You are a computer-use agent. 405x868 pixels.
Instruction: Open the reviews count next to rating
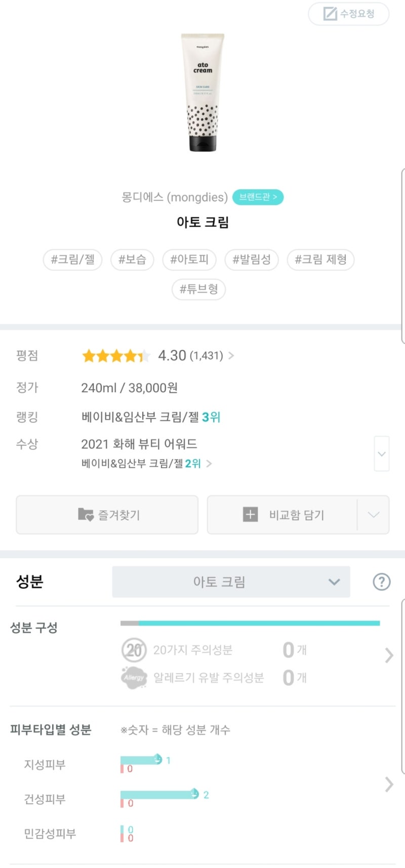pyautogui.click(x=207, y=356)
